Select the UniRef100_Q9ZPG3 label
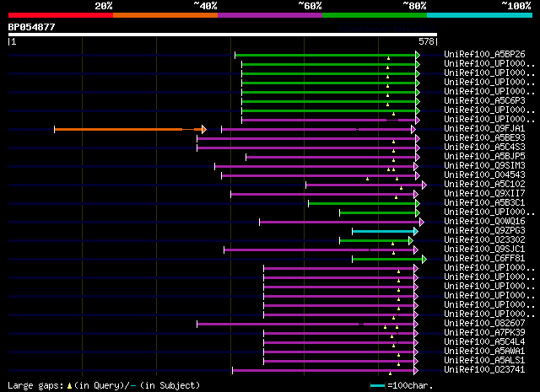This screenshot has width=540, height=392. coord(484,231)
